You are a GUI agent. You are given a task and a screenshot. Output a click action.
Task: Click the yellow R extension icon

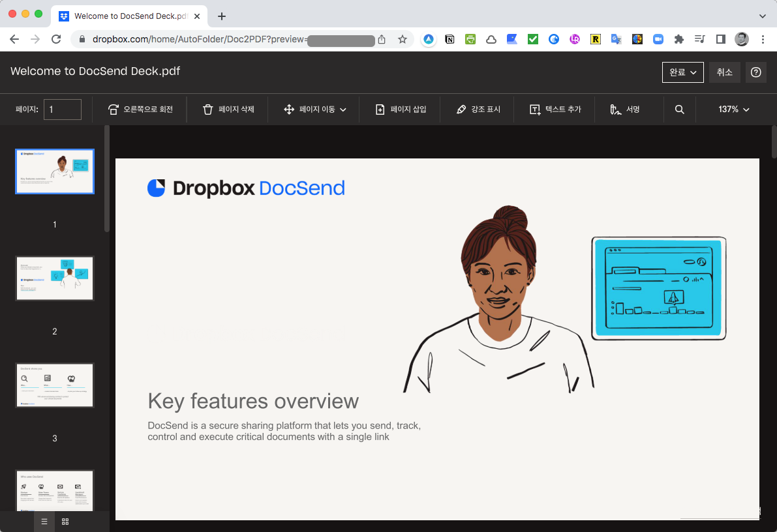click(595, 39)
